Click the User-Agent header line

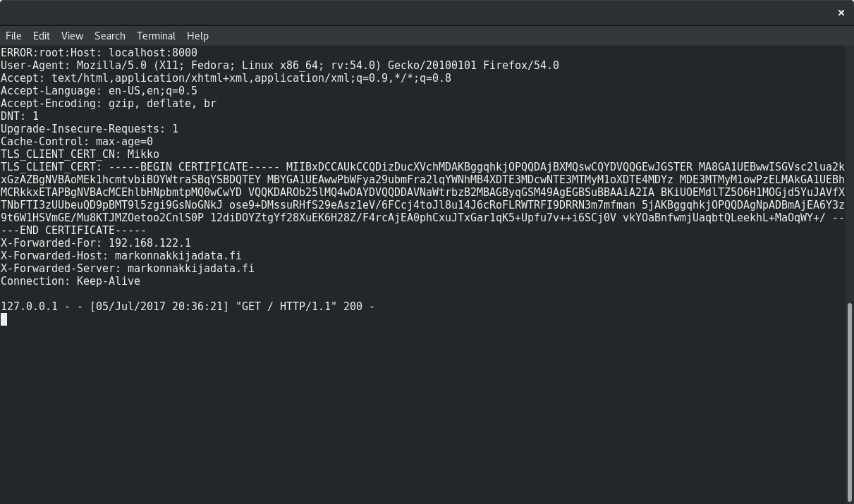coord(279,66)
